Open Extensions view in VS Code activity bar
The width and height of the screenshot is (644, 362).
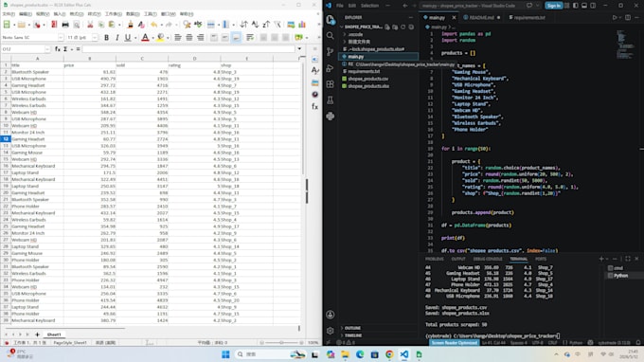click(331, 84)
